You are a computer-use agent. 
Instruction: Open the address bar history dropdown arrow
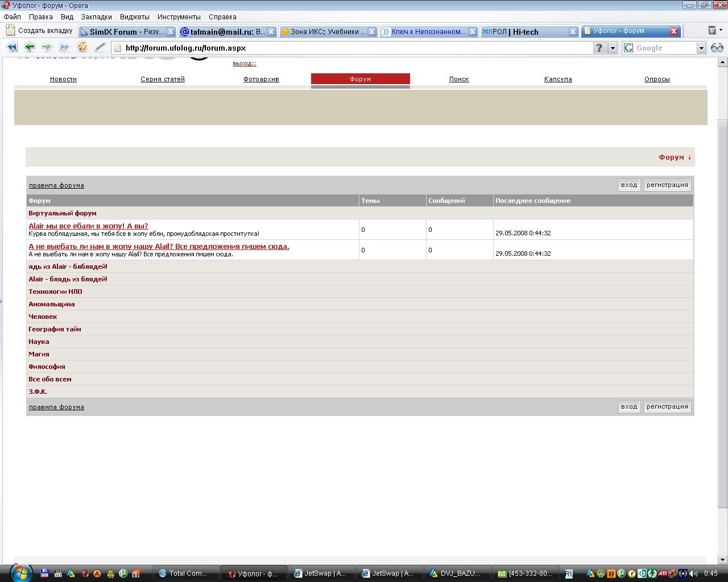tap(613, 48)
